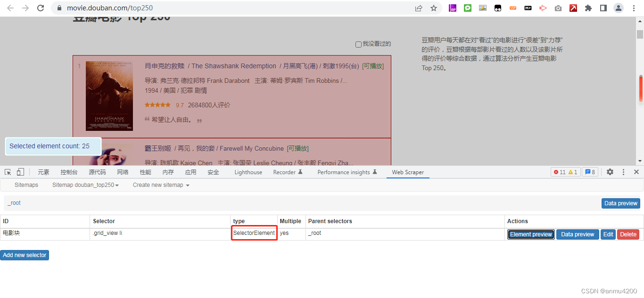The height and width of the screenshot is (298, 644).
Task: Open the image downloader extension
Action: [483, 8]
